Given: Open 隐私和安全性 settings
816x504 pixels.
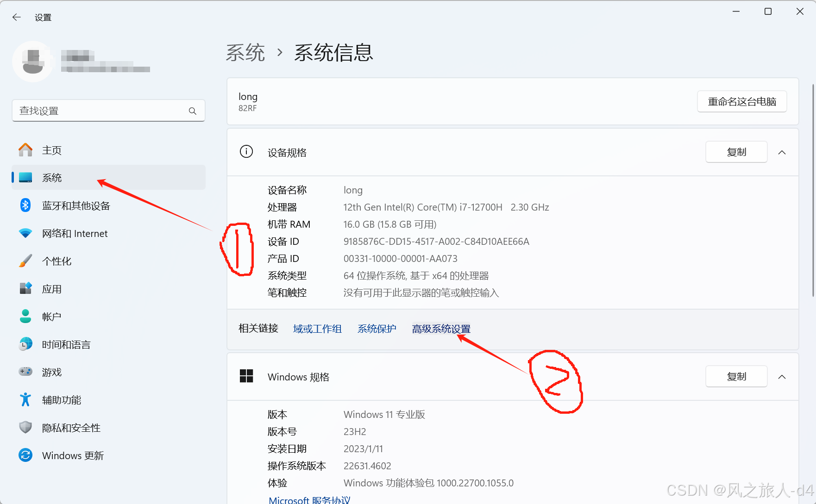Looking at the screenshot, I should (108, 428).
